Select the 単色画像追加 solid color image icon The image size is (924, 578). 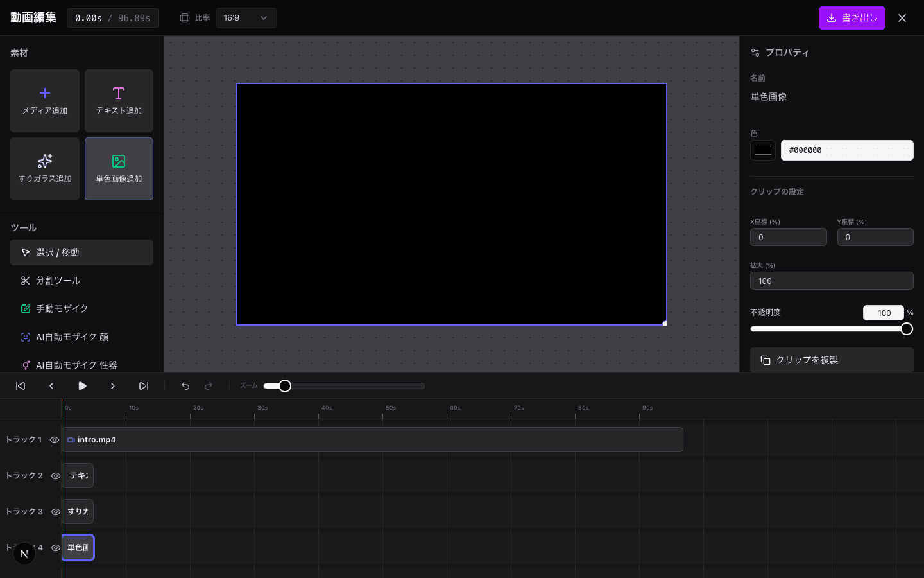coord(119,169)
